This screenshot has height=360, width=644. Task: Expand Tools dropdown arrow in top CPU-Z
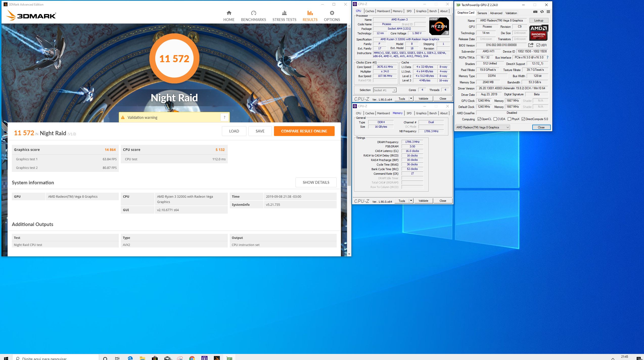411,99
